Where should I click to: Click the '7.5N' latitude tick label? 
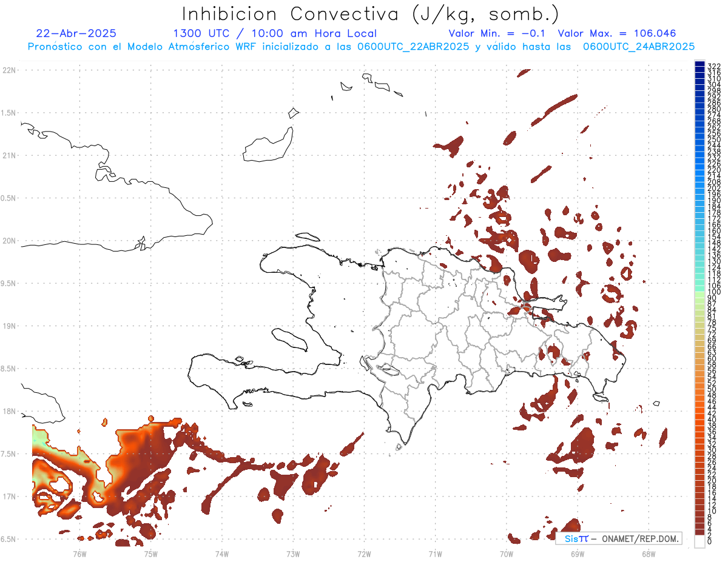(9, 454)
